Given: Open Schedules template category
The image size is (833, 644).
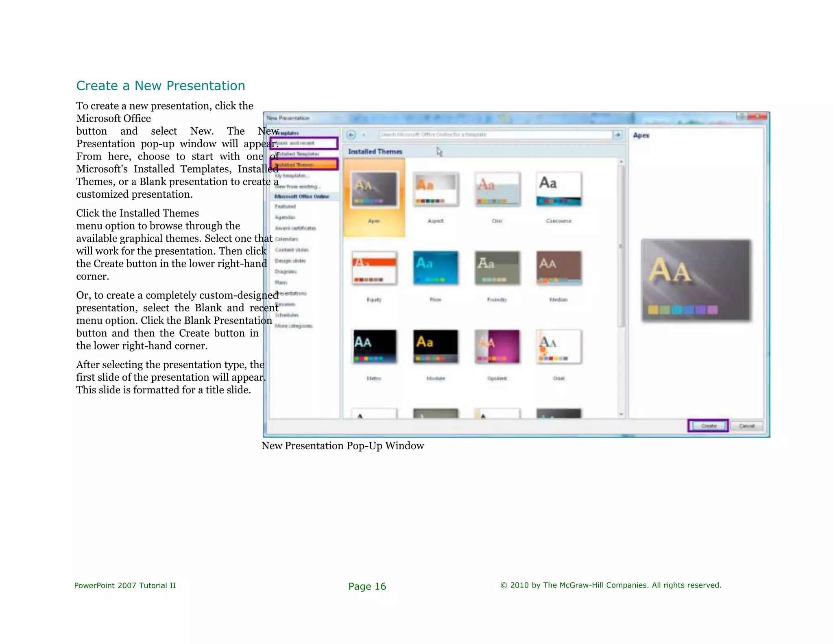Looking at the screenshot, I should pyautogui.click(x=287, y=315).
